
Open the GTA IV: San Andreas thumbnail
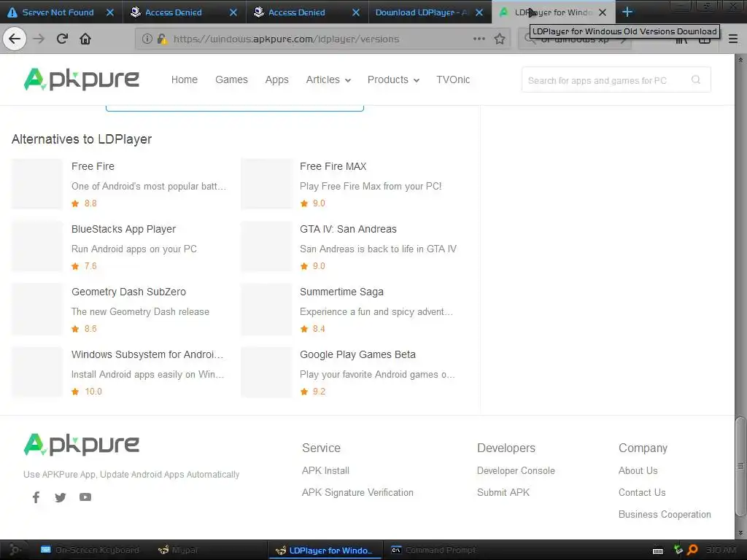pos(266,246)
